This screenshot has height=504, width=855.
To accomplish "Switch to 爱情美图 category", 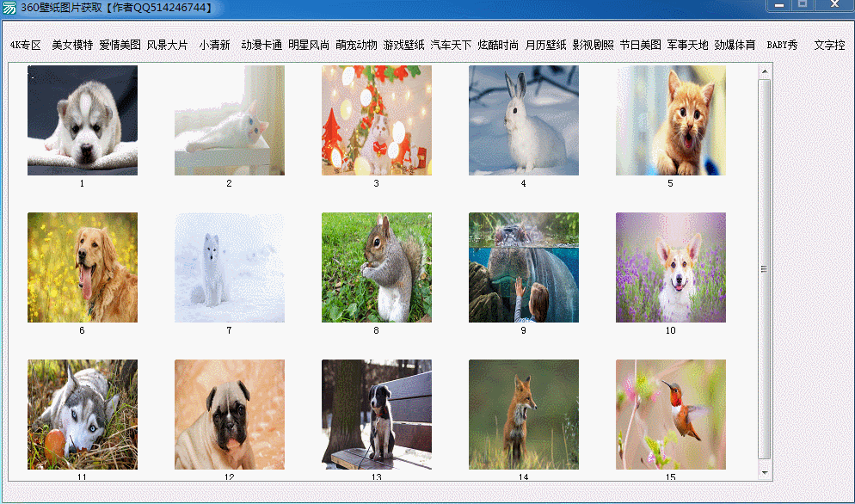I will click(x=120, y=45).
